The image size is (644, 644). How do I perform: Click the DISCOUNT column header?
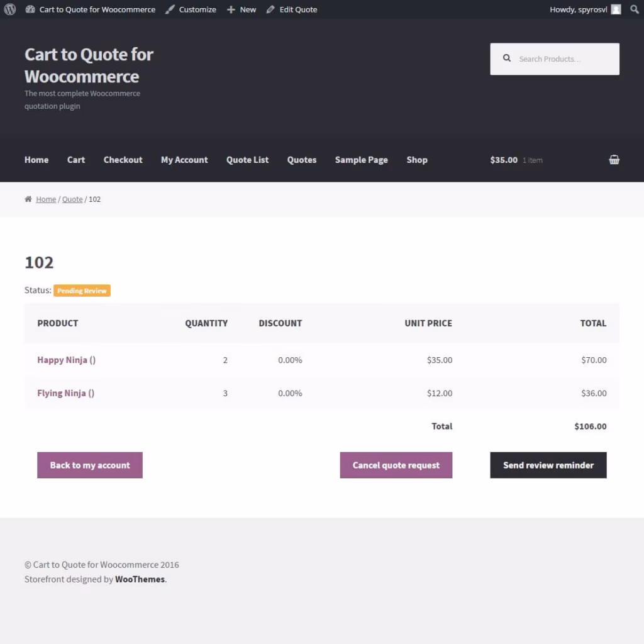(280, 323)
